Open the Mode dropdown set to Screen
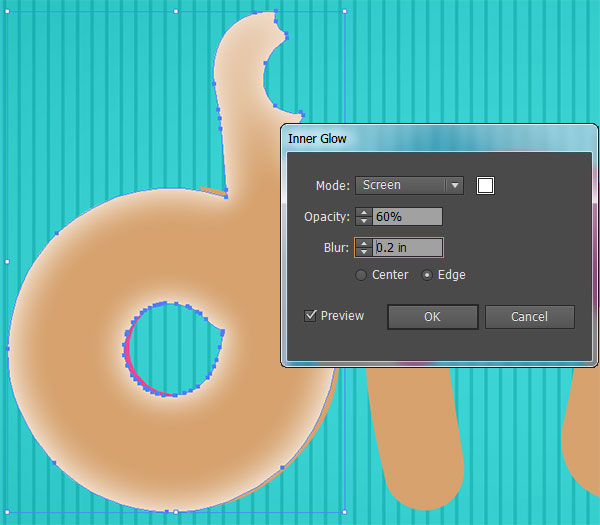 pos(410,185)
